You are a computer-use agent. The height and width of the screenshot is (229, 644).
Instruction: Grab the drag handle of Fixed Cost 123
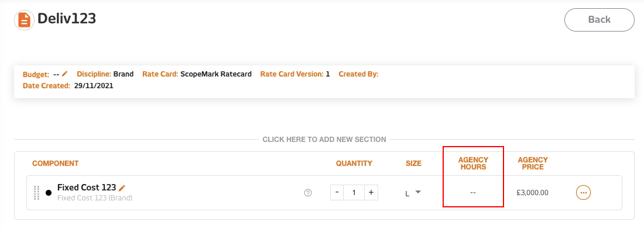[x=36, y=193]
